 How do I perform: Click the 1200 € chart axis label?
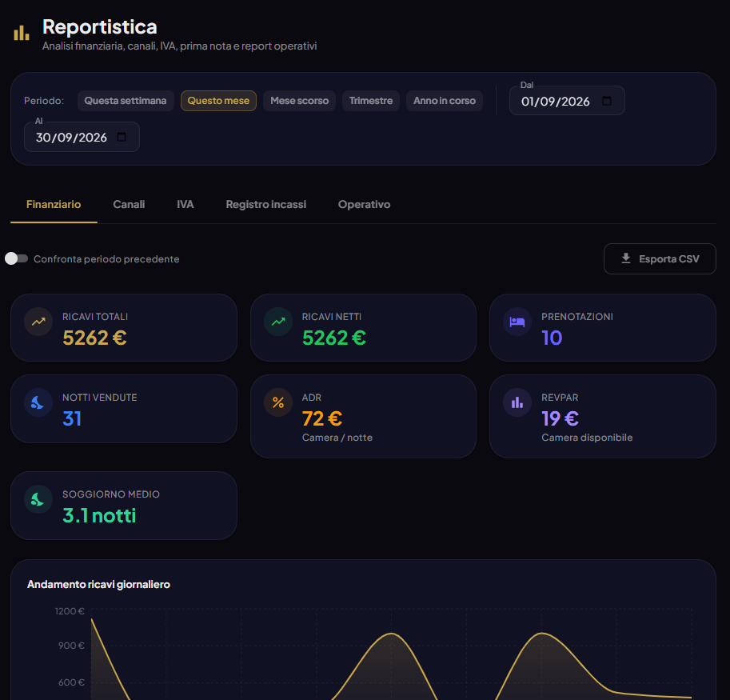[x=70, y=611]
